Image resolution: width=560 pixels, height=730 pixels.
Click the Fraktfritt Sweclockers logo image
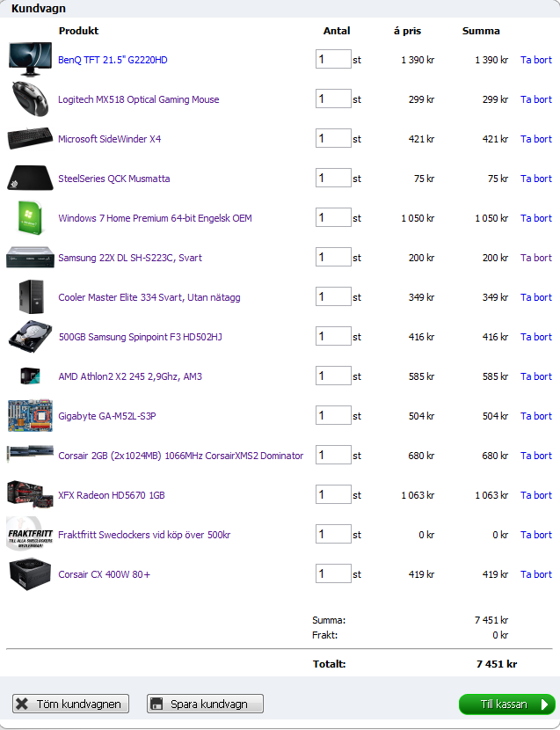tap(30, 534)
